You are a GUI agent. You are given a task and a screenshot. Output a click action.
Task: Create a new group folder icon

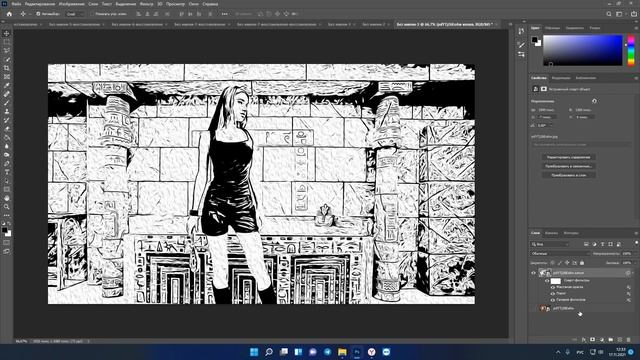[611, 340]
